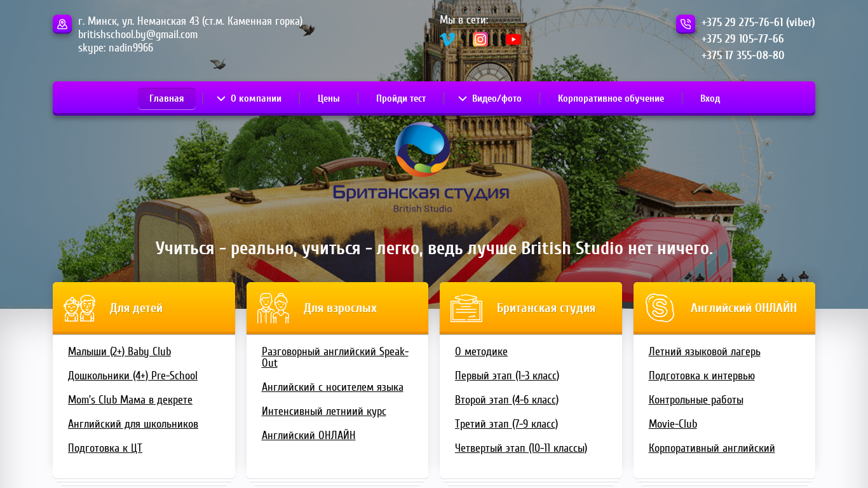Viewport: 868px width, 488px height.
Task: Expand the Видео/фото menu chevron
Action: click(x=463, y=98)
